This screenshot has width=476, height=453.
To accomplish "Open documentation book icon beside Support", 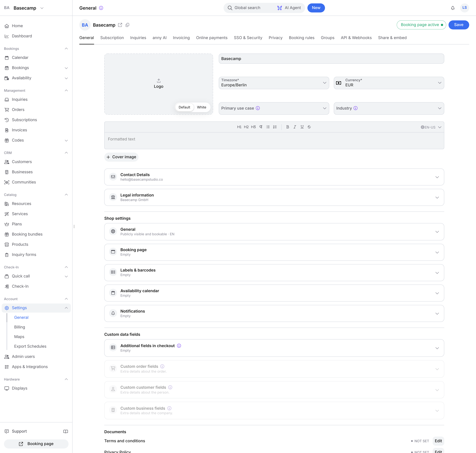I will pyautogui.click(x=65, y=431).
